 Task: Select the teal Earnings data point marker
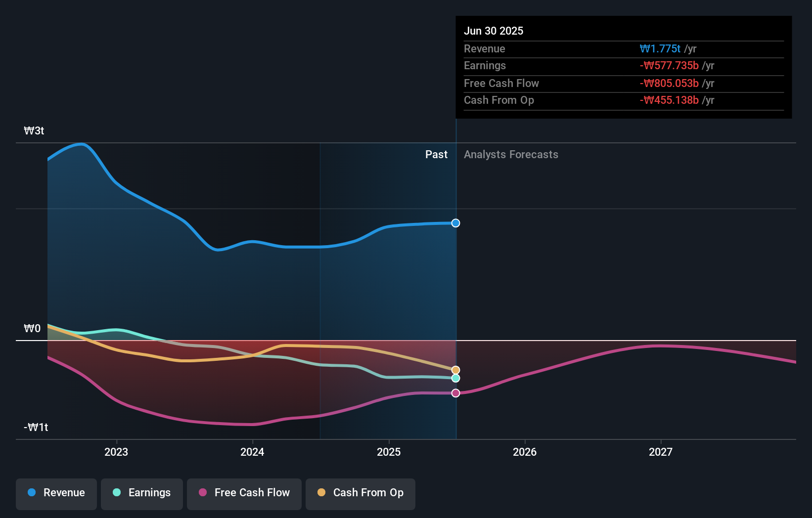(x=455, y=378)
